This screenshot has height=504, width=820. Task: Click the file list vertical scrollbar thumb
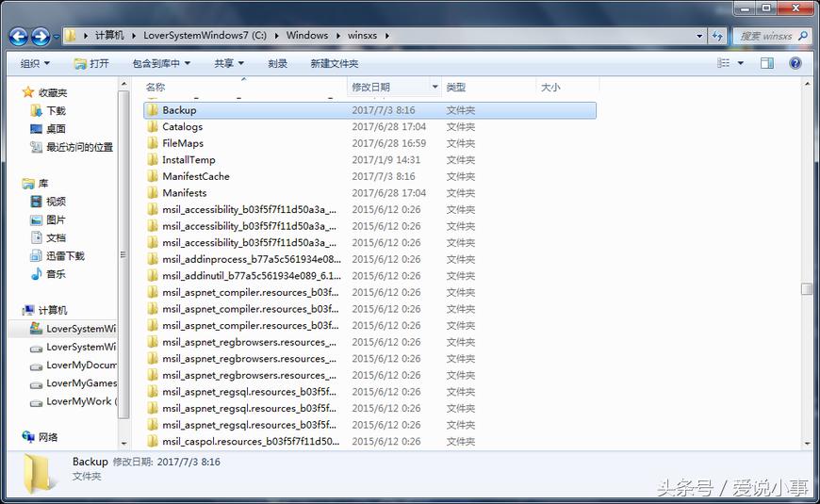[807, 288]
